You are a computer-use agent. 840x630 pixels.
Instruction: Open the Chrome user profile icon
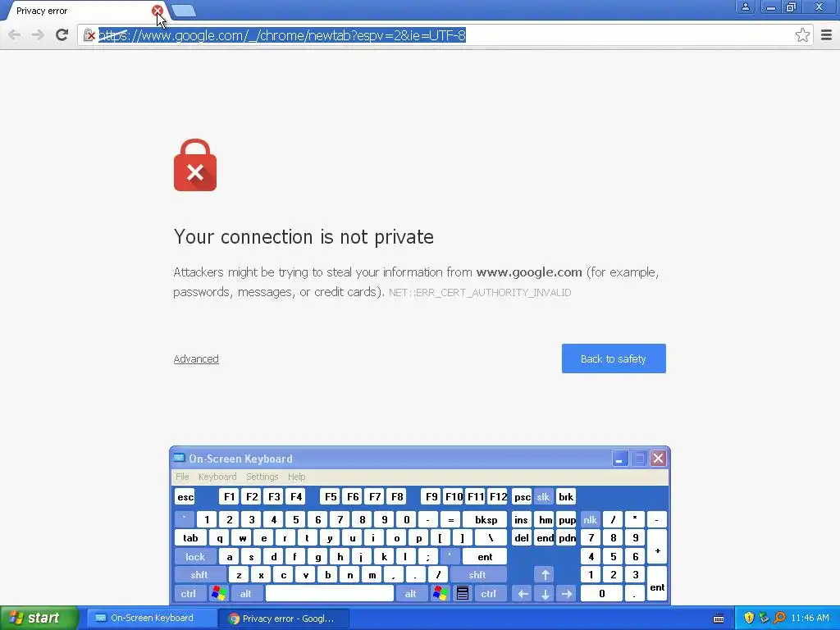(745, 7)
